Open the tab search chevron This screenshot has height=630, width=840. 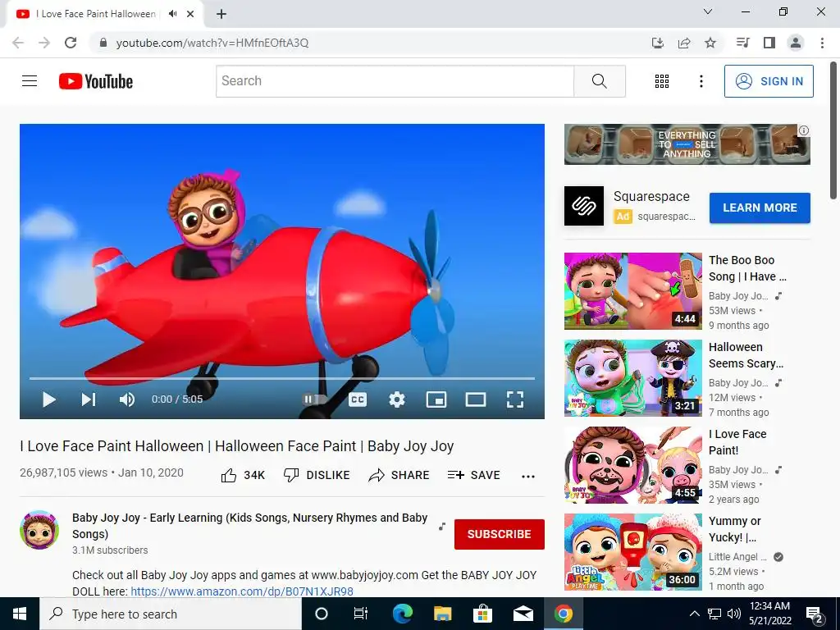[708, 11]
